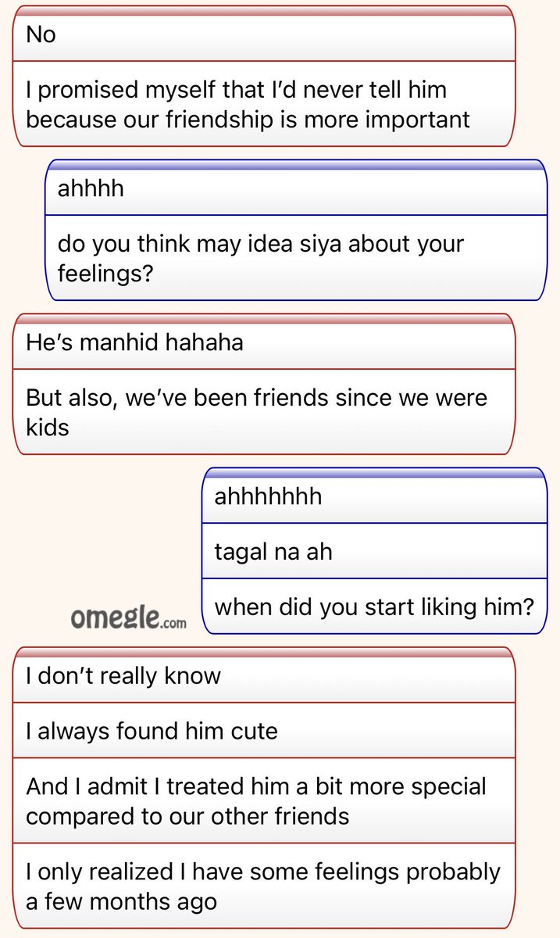Click the red header bar of the top bubble
This screenshot has height=938, width=560.
(x=264, y=11)
